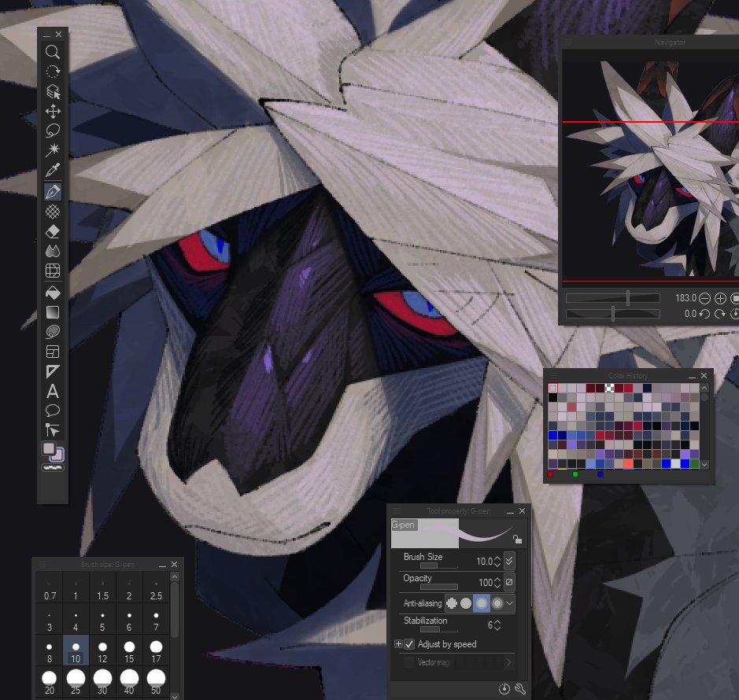Image resolution: width=739 pixels, height=700 pixels.
Task: Select the main drawing color box
Action: pos(49,448)
